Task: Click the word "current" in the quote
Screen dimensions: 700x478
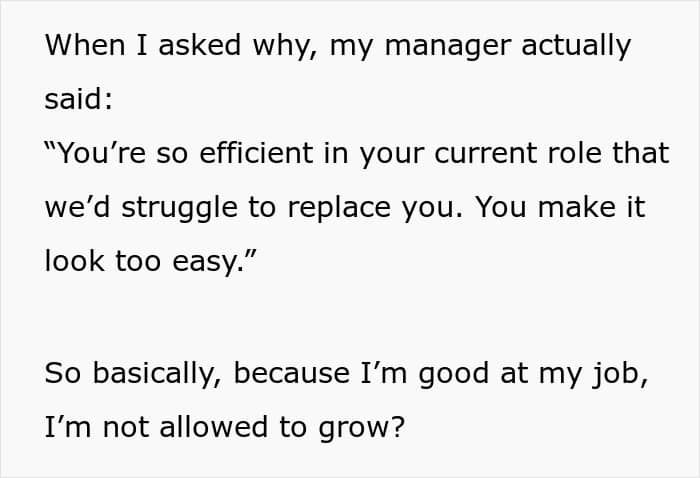Action: [486, 153]
